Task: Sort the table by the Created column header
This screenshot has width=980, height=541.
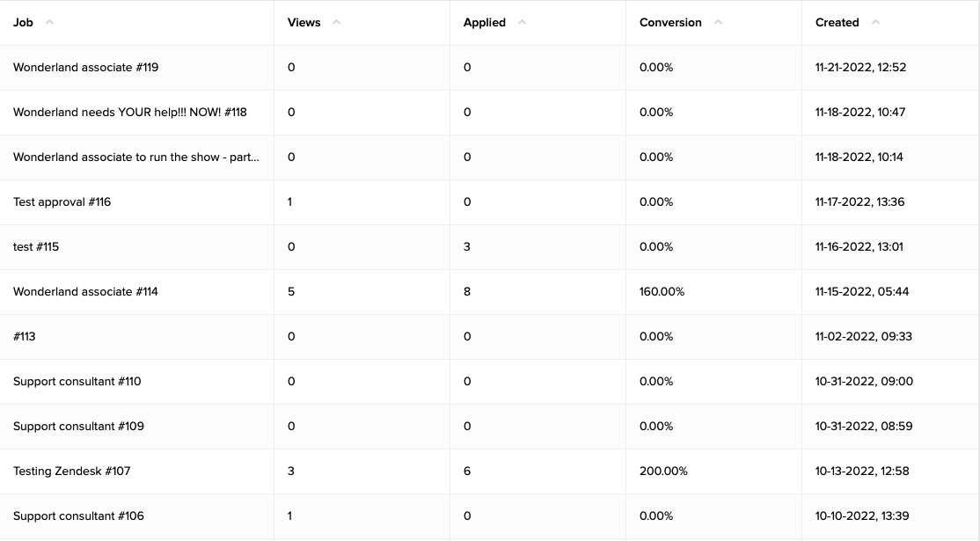Action: coord(837,22)
